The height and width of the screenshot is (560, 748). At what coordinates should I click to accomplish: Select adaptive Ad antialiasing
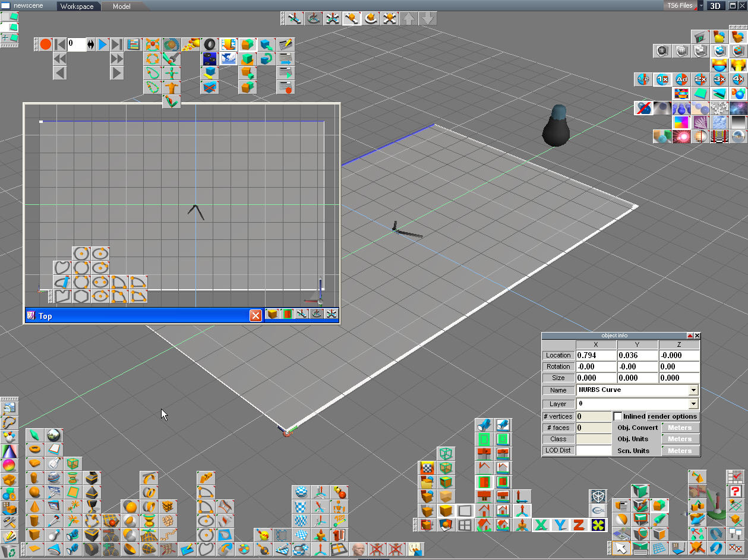[x=681, y=79]
